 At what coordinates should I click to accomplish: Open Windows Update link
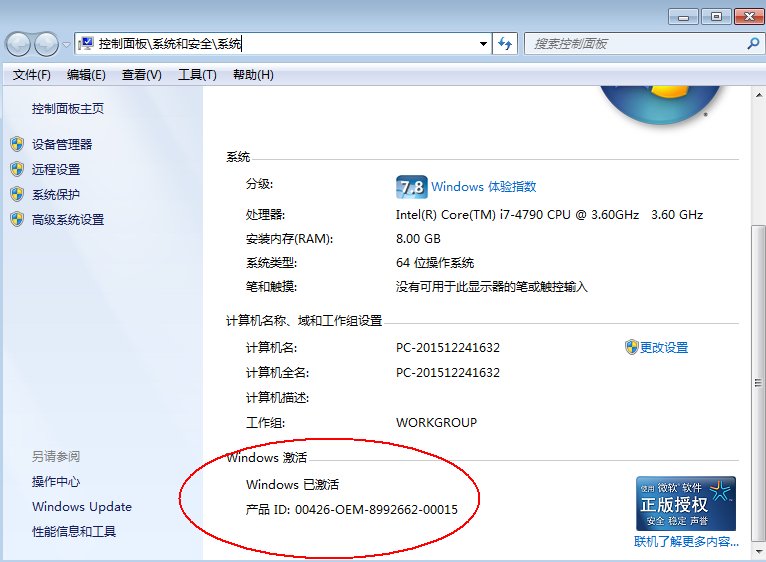coord(82,506)
